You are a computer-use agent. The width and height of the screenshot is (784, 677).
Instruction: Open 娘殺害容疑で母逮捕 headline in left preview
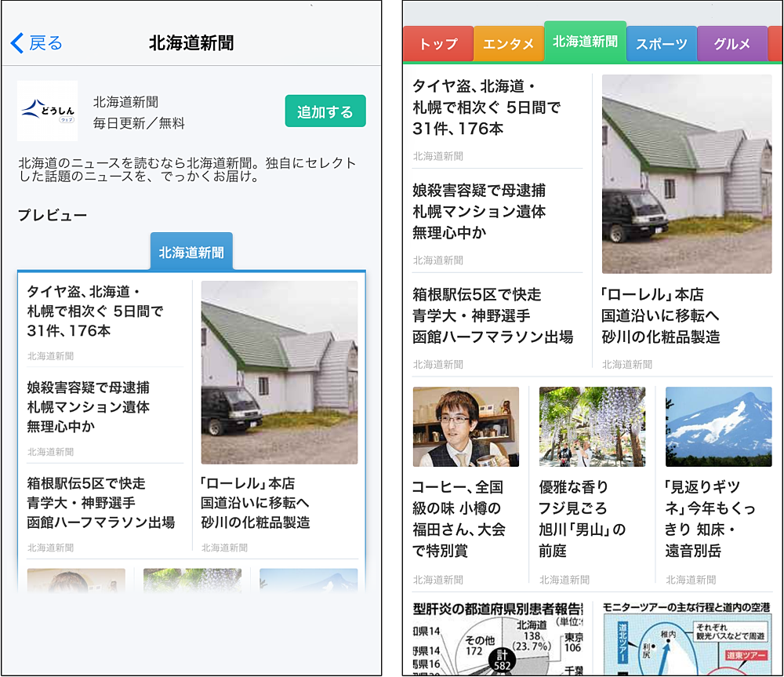(89, 407)
